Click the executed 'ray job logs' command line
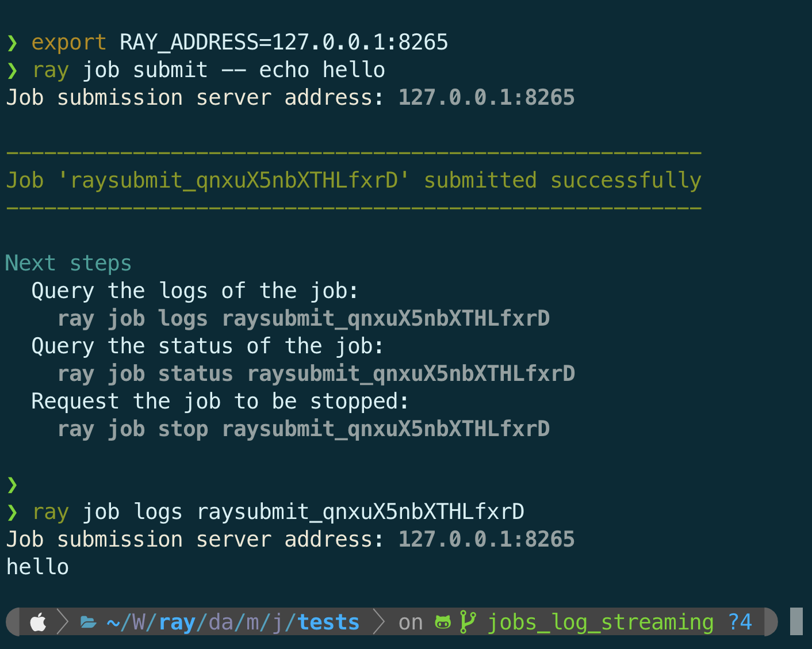The width and height of the screenshot is (812, 649). pyautogui.click(x=278, y=511)
